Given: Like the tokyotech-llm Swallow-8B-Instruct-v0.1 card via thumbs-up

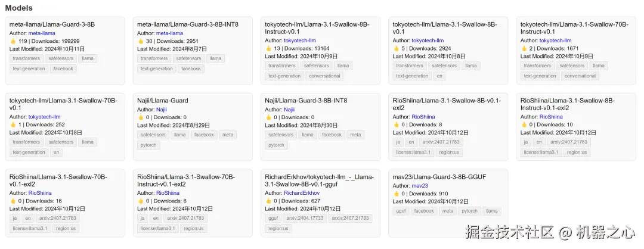Looking at the screenshot, I should pos(268,48).
